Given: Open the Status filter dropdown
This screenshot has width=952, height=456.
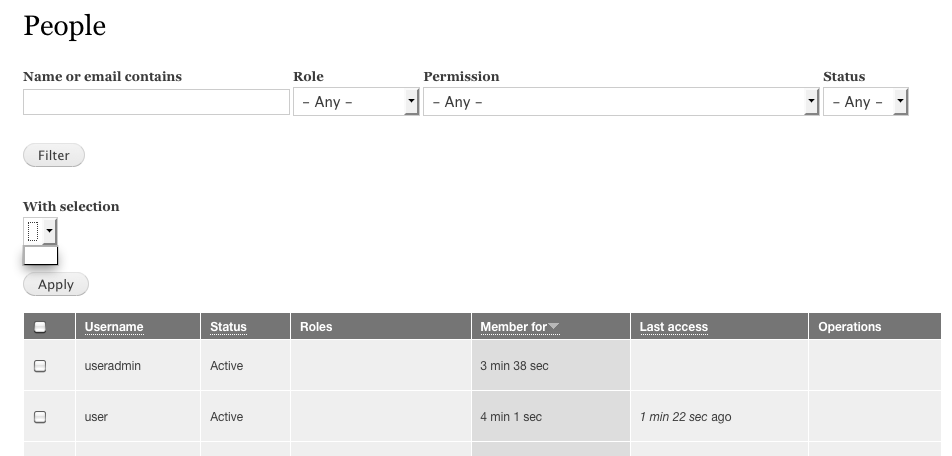Looking at the screenshot, I should [864, 102].
